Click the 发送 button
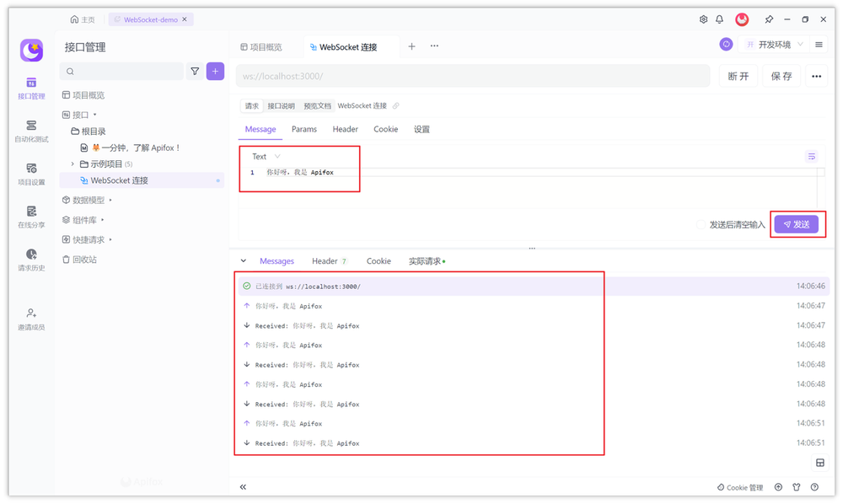Image resolution: width=843 pixels, height=504 pixels. (796, 224)
